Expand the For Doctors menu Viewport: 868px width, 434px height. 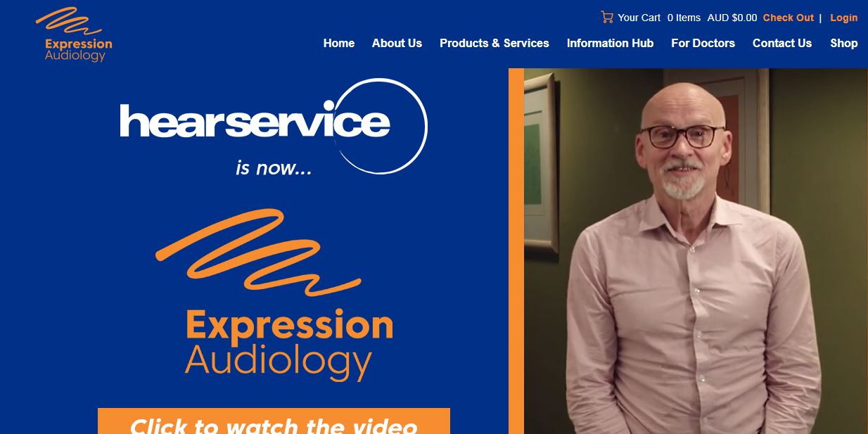point(703,43)
